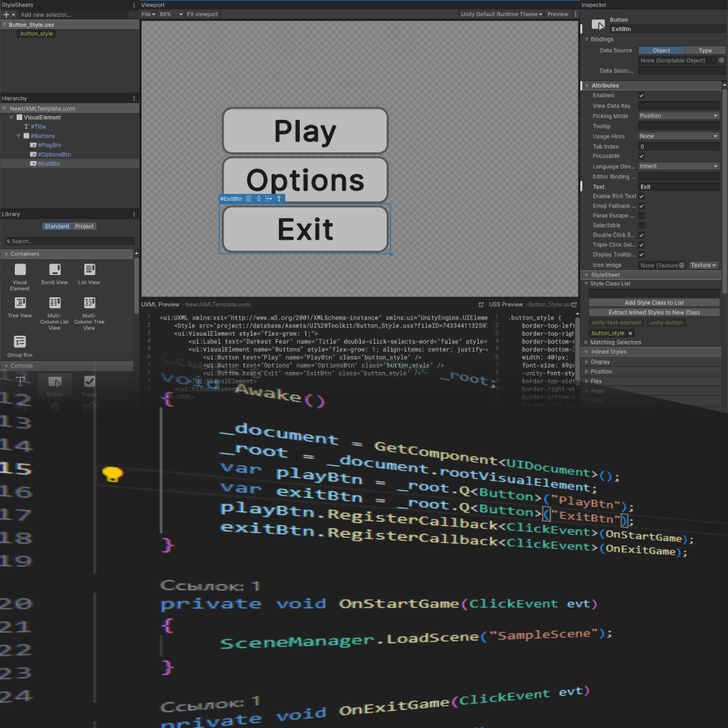This screenshot has height=728, width=728.
Task: Select the Scroll View container icon
Action: tap(55, 270)
